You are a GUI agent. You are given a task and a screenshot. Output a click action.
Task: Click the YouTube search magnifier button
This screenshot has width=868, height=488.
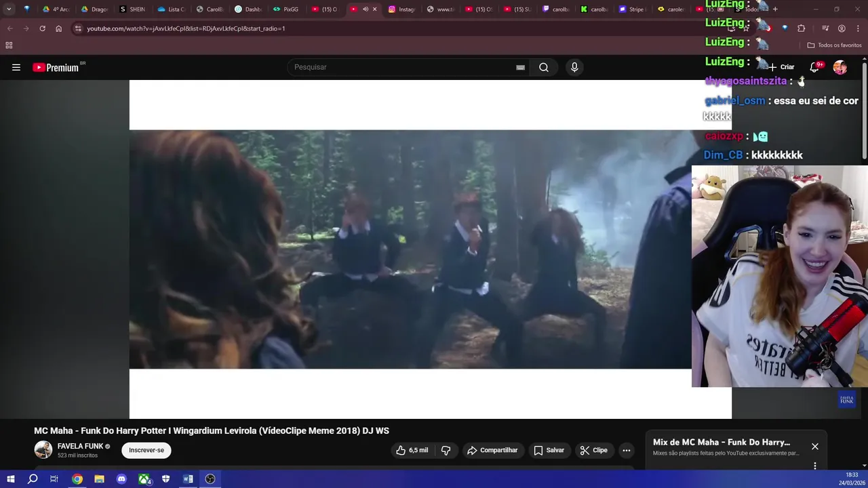click(x=544, y=67)
